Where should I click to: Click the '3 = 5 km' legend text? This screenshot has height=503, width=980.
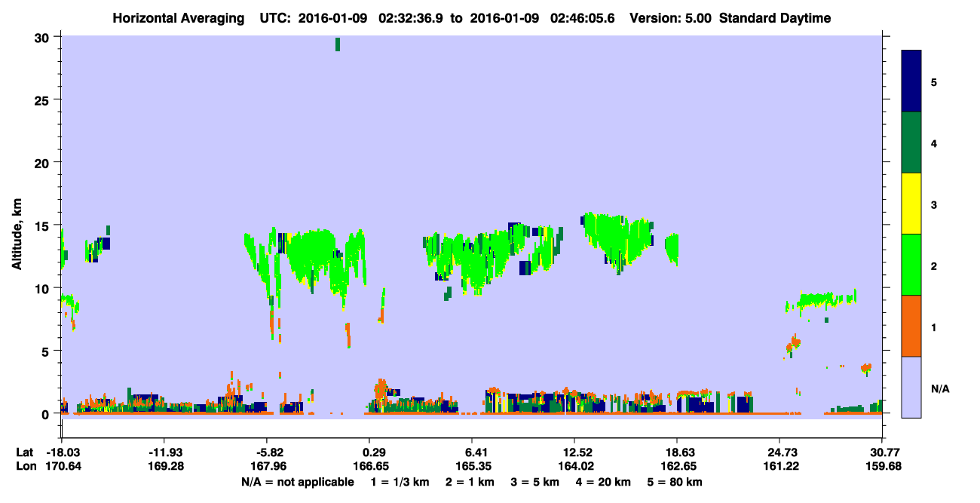534,482
